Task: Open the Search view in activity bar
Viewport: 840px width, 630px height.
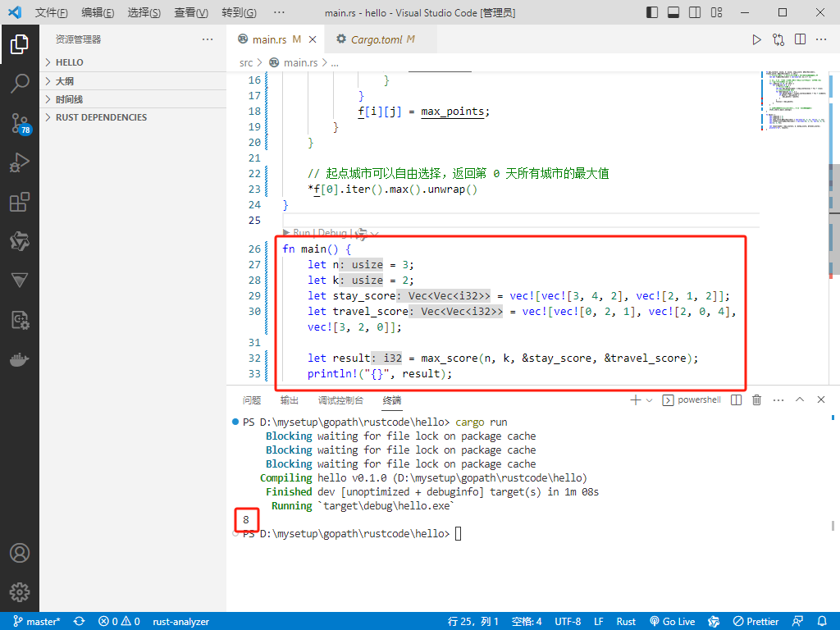Action: pyautogui.click(x=20, y=84)
